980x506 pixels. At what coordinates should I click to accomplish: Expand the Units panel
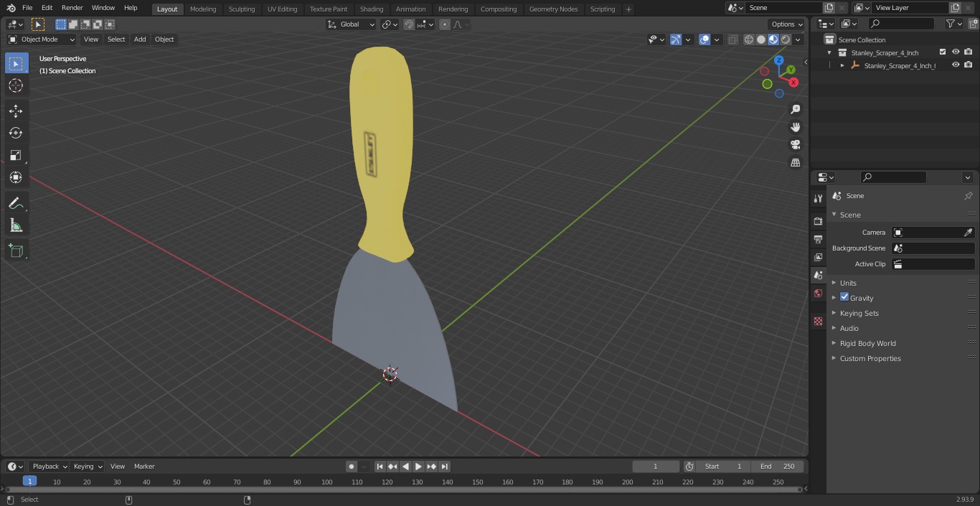pyautogui.click(x=848, y=283)
